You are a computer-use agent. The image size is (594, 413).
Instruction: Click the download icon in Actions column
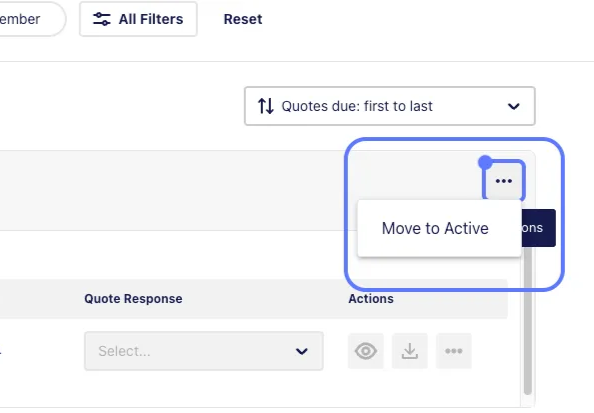(410, 351)
